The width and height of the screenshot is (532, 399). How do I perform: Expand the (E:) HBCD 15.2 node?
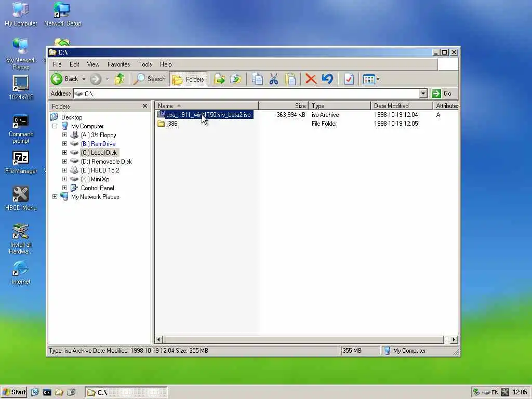click(64, 170)
